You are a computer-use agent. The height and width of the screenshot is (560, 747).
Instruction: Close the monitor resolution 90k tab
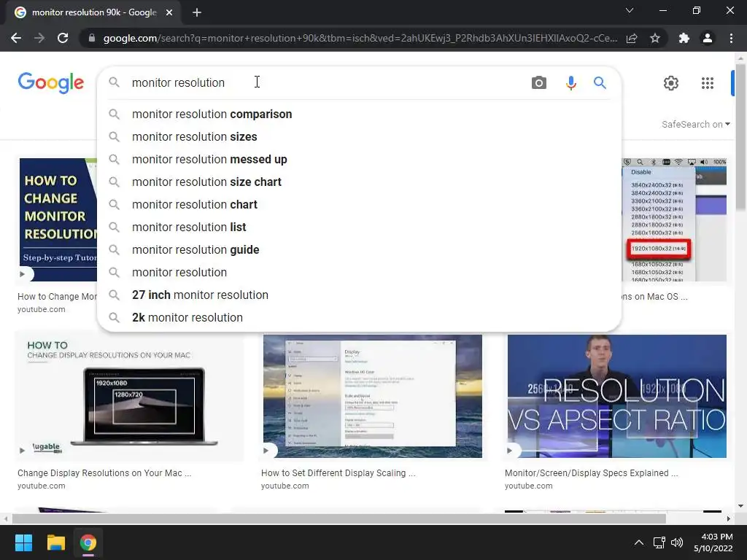click(169, 12)
